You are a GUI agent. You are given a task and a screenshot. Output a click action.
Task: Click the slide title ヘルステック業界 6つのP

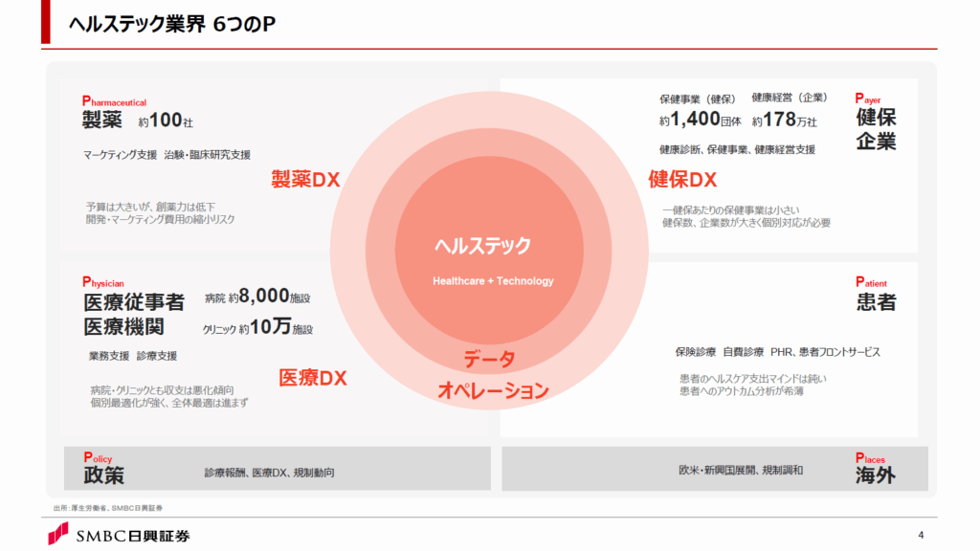click(x=172, y=23)
